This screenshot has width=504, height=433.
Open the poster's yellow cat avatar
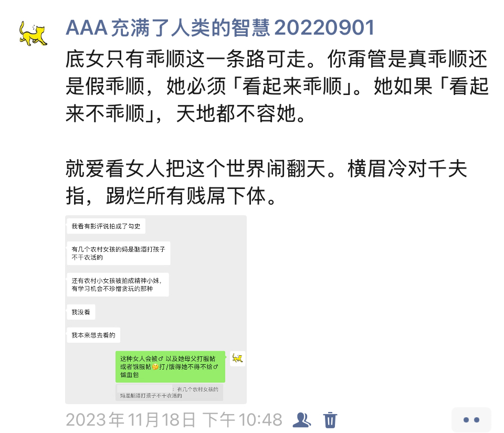pyautogui.click(x=33, y=34)
